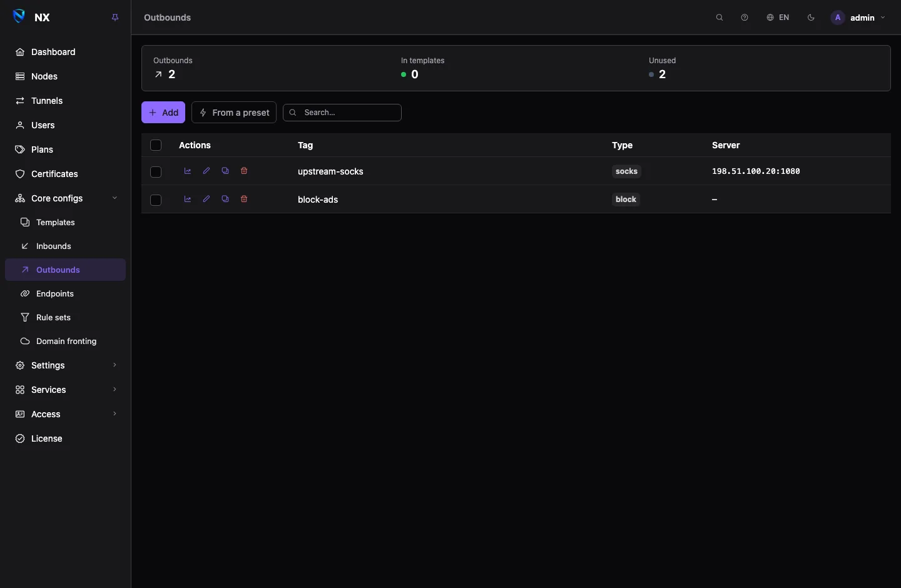Open Certificates page
901x588 pixels.
point(65,174)
